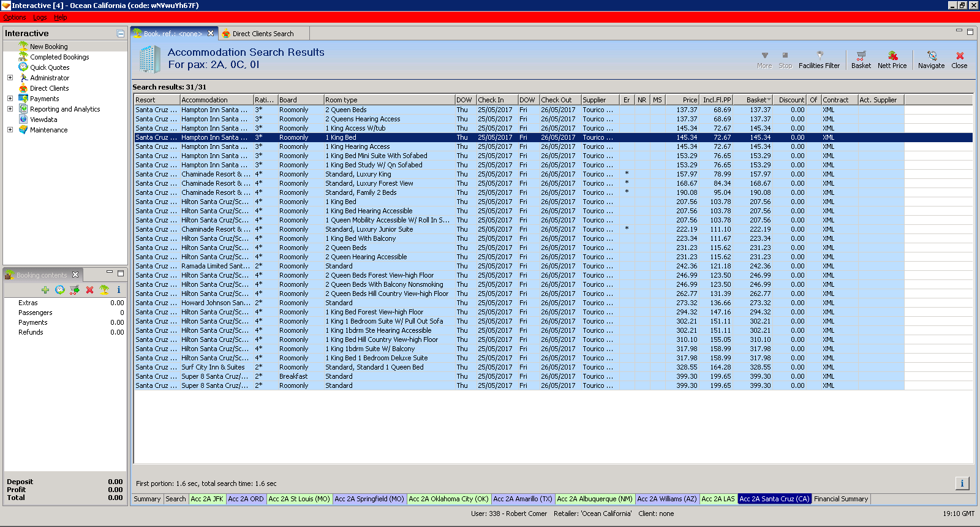The image size is (980, 527).
Task: Click the green plus icon in Booking contents
Action: pos(45,290)
